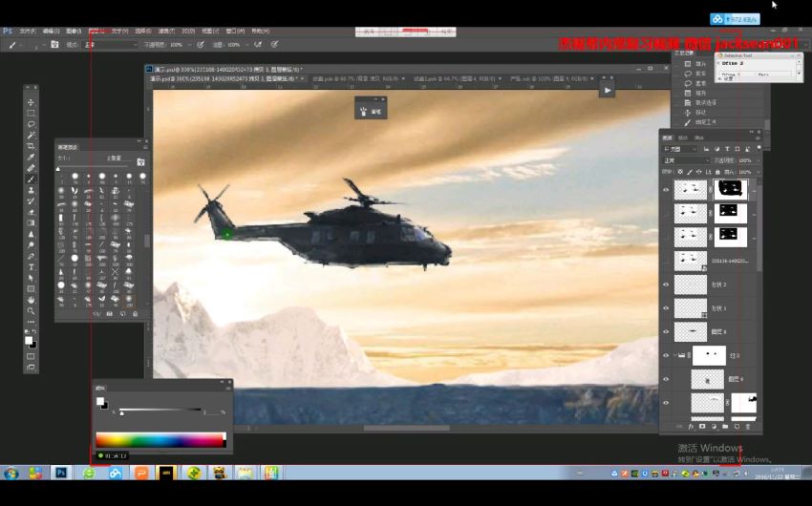Toggle layer filtering on or off switch

tap(759, 149)
